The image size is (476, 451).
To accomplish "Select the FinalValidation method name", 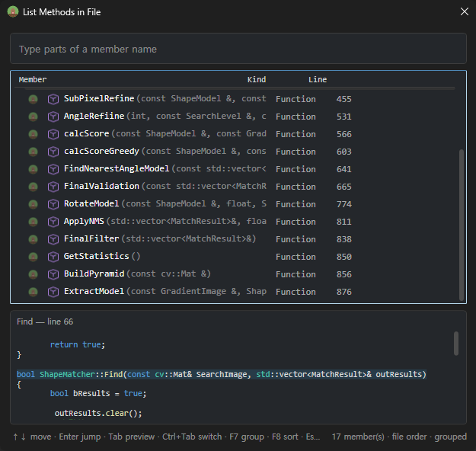I will pos(101,186).
